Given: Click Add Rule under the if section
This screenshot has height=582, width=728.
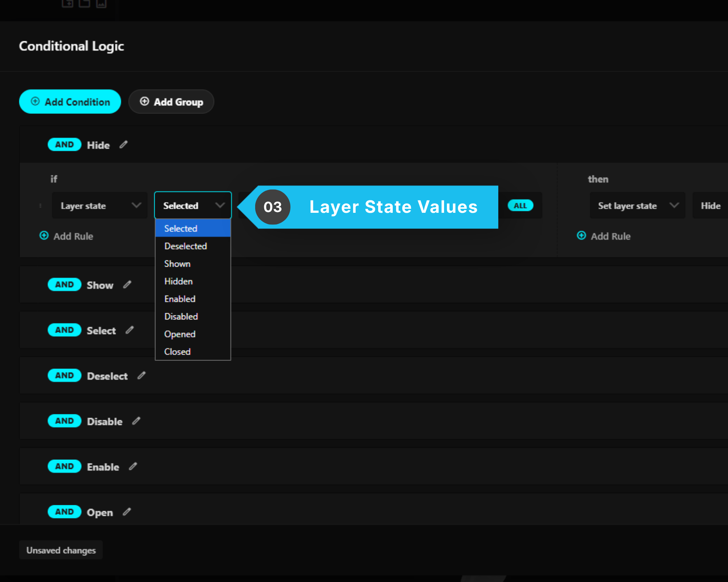Looking at the screenshot, I should 66,236.
